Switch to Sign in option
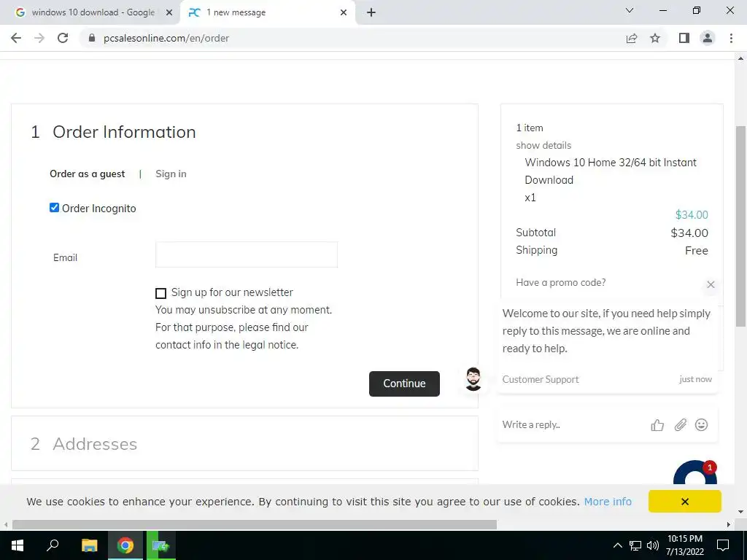 coord(171,174)
